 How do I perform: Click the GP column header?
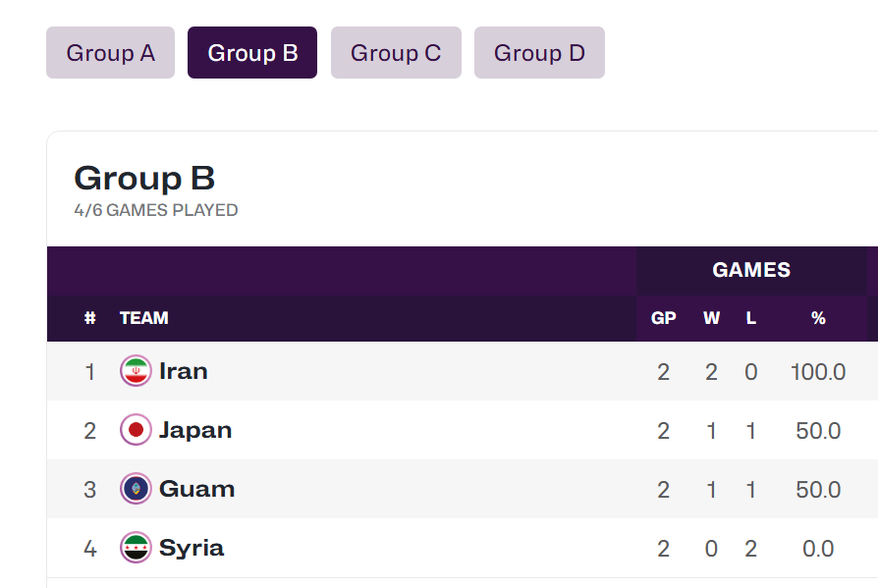coord(664,318)
